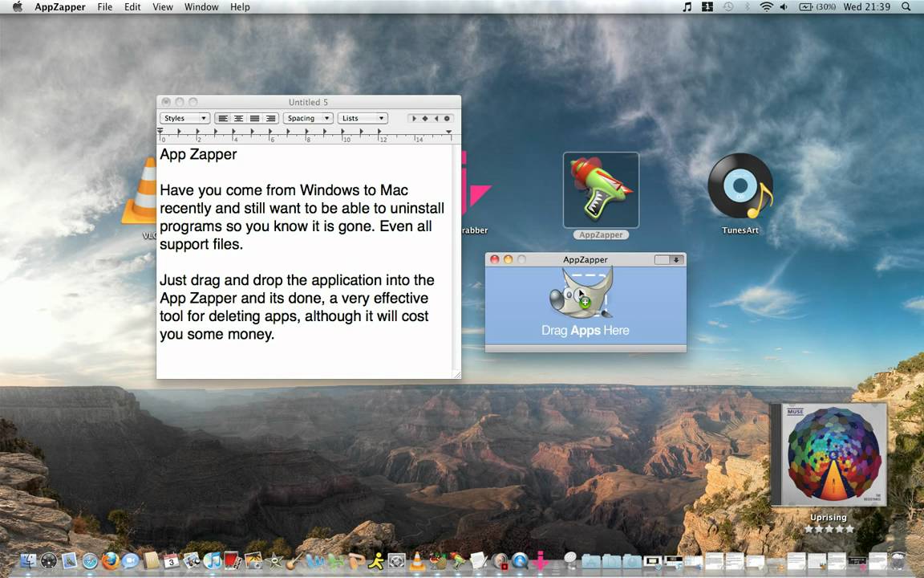Toggle the AppZapper window toolbar pill switch
This screenshot has width=924, height=578.
670,259
